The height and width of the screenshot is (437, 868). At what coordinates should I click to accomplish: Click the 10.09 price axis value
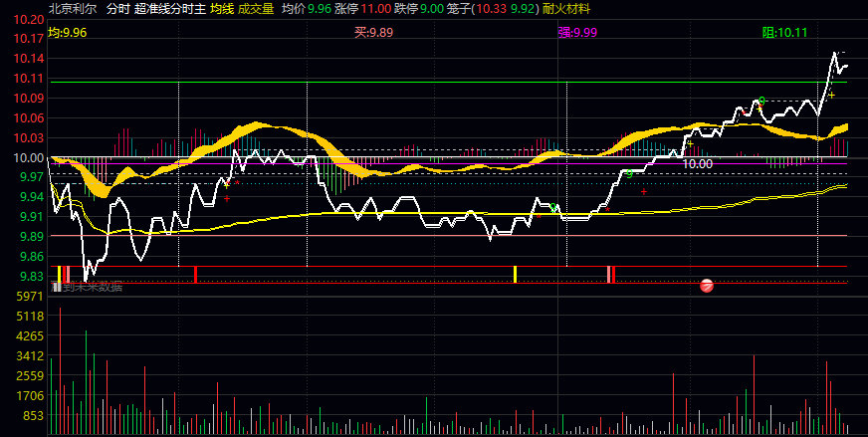(29, 98)
